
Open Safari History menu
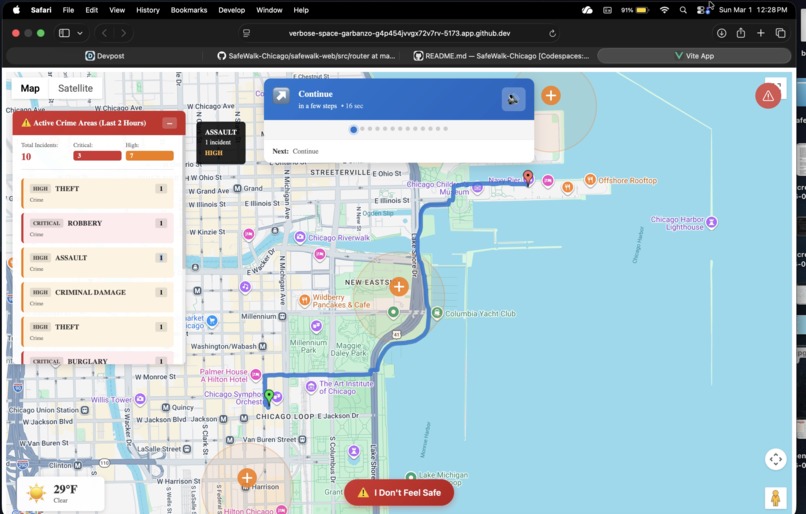click(x=148, y=10)
